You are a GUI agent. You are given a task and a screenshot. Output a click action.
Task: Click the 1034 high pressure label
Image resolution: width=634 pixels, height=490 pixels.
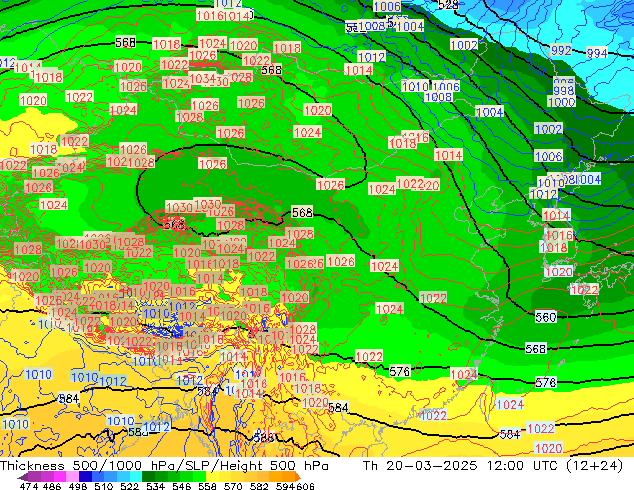201,78
